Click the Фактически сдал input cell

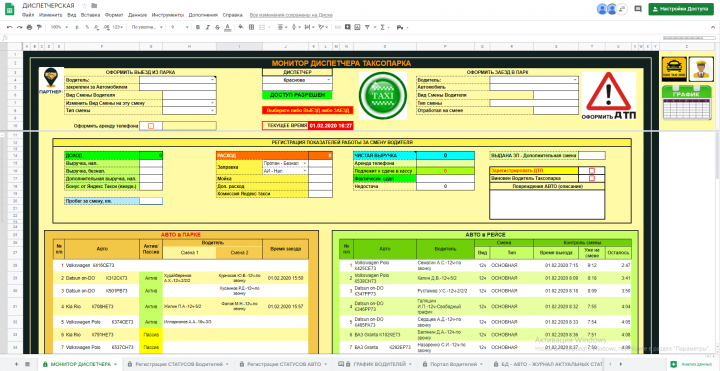point(445,178)
